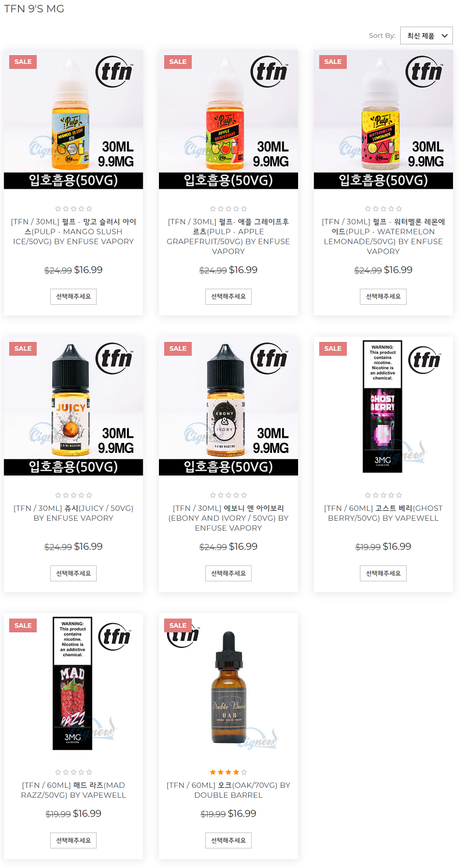Image resolution: width=464 pixels, height=868 pixels.
Task: Open Ghost Berry product thumbnail
Action: click(383, 406)
